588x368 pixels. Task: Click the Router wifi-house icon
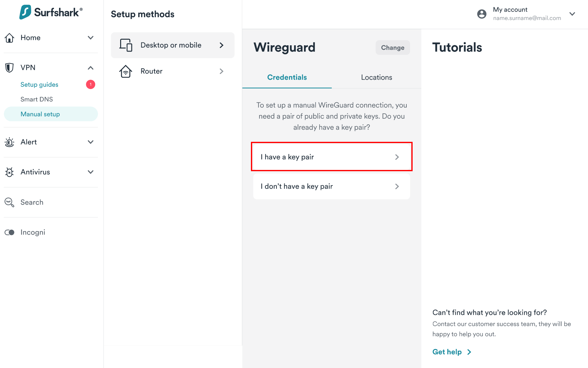pyautogui.click(x=125, y=71)
